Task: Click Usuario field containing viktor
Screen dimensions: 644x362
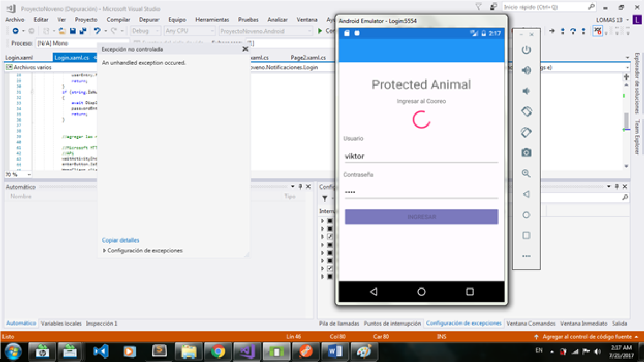Action: [x=421, y=156]
